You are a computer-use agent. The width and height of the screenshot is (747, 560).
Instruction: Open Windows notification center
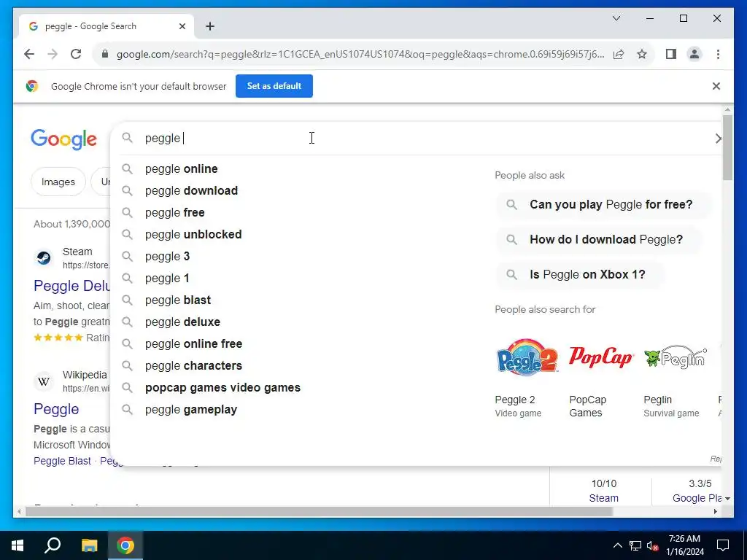723,545
